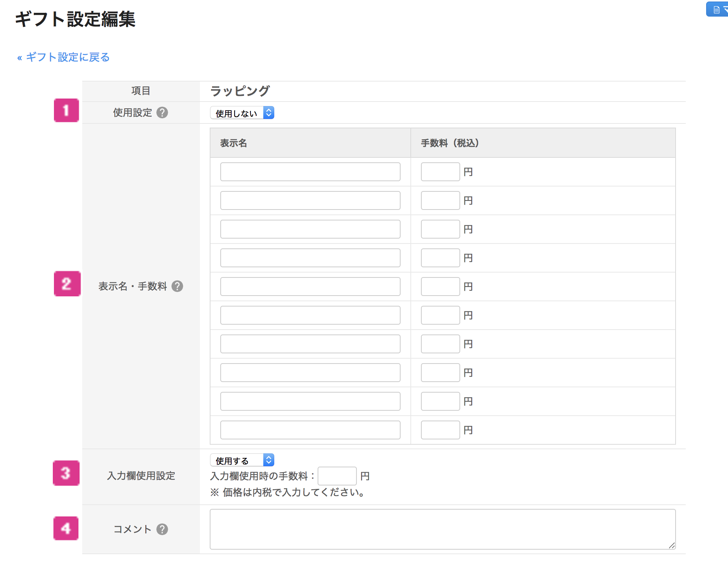Click the fifth row 手数料 yen field
The height and width of the screenshot is (564, 728).
pyautogui.click(x=440, y=287)
